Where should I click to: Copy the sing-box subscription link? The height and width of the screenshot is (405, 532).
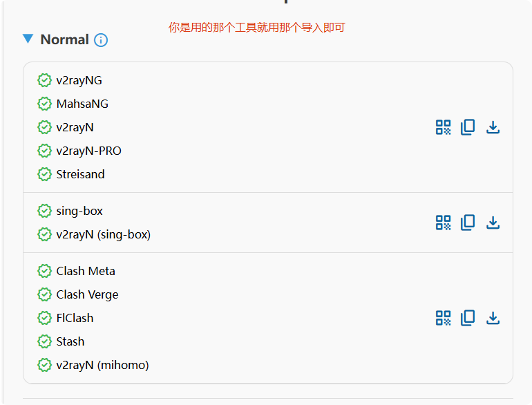click(x=468, y=223)
